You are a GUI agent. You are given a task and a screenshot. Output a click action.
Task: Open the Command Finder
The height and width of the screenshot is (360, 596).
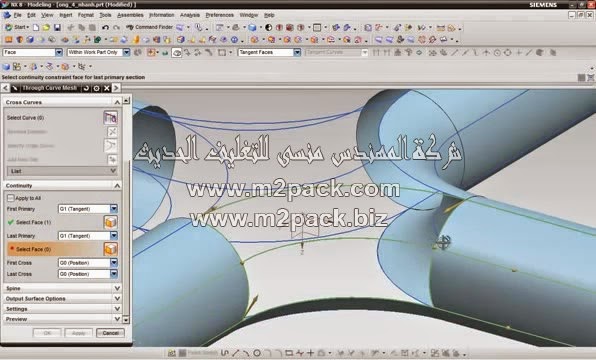click(149, 27)
